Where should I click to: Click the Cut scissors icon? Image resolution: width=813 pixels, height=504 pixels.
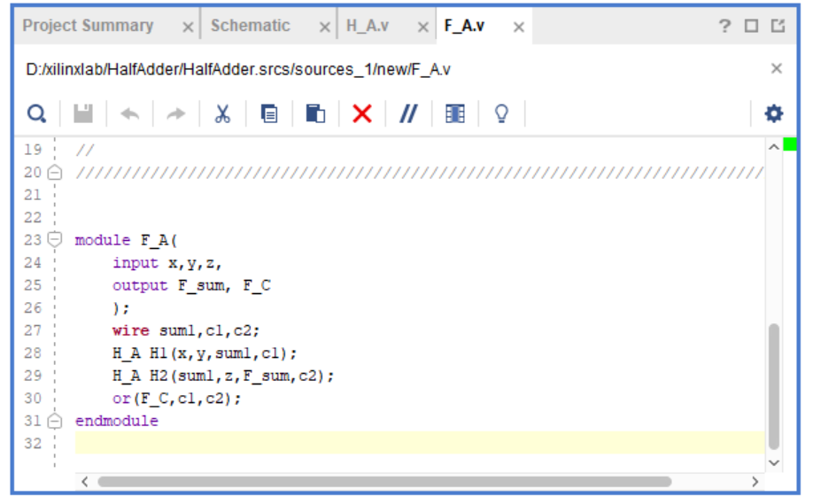tap(222, 114)
